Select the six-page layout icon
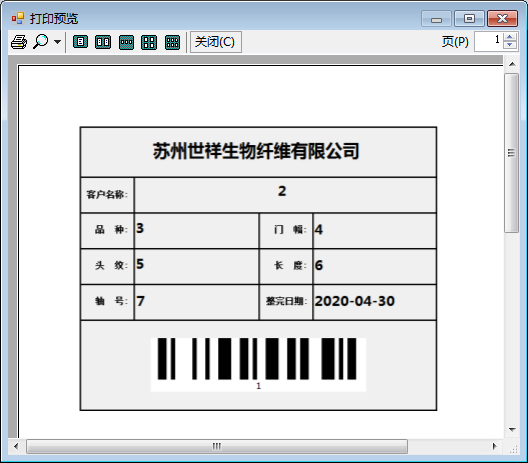Image resolution: width=528 pixels, height=463 pixels. point(172,42)
